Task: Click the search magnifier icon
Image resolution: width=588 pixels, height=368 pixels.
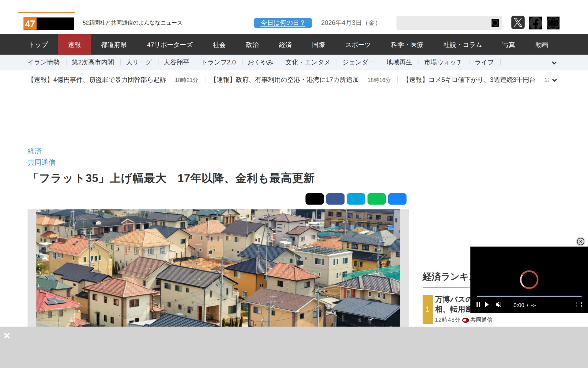Action: pyautogui.click(x=495, y=23)
